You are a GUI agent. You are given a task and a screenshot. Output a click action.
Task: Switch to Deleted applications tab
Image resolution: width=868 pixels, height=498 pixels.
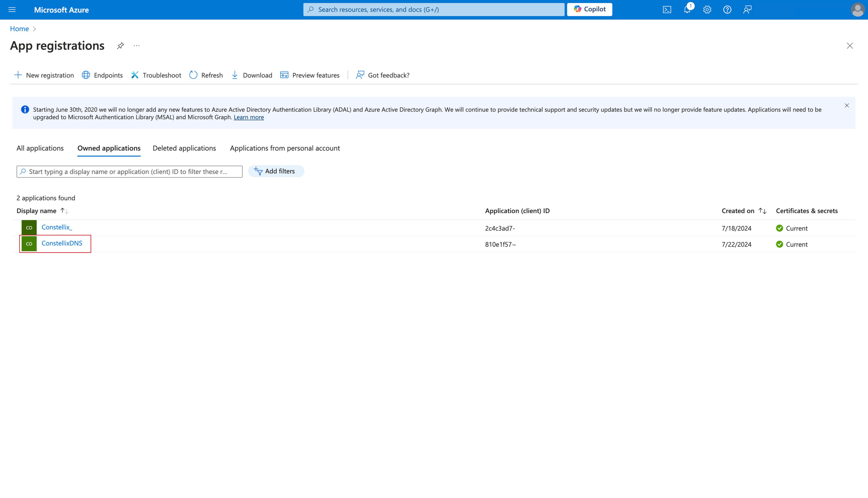(184, 148)
